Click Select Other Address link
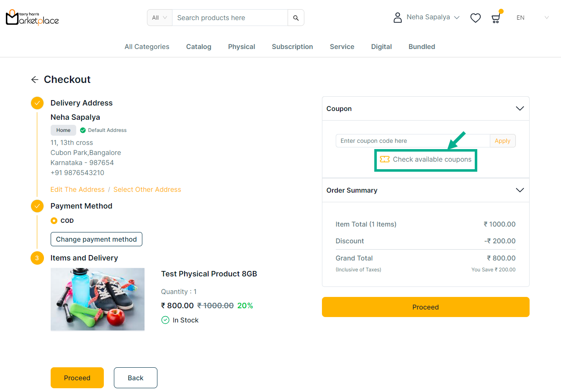 [x=147, y=190]
